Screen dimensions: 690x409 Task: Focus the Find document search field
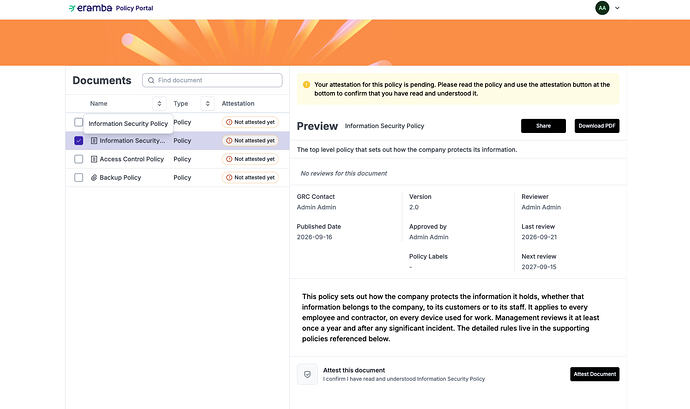pyautogui.click(x=212, y=80)
